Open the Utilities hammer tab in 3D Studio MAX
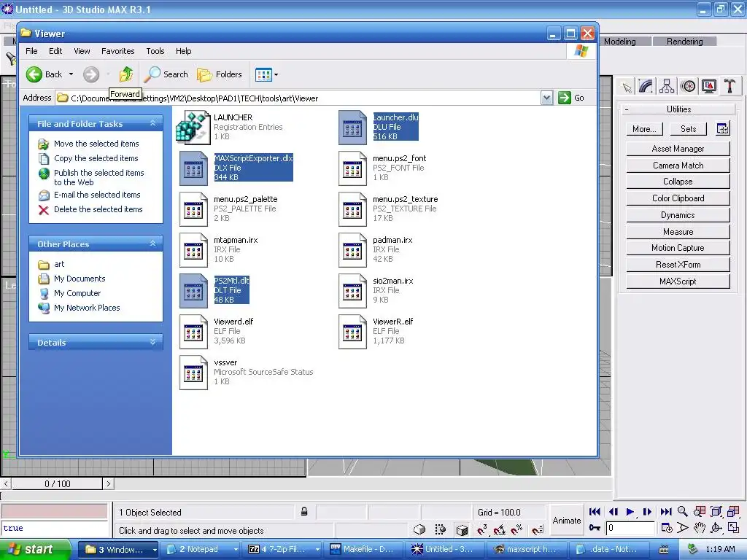747x560 pixels. tap(729, 86)
